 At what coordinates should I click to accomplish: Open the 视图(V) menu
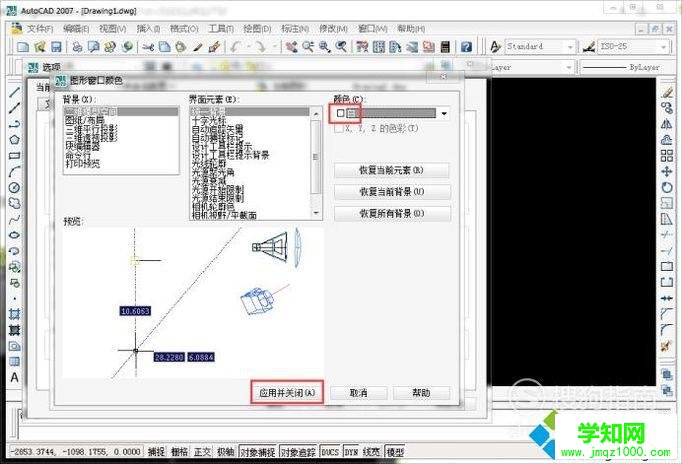113,29
